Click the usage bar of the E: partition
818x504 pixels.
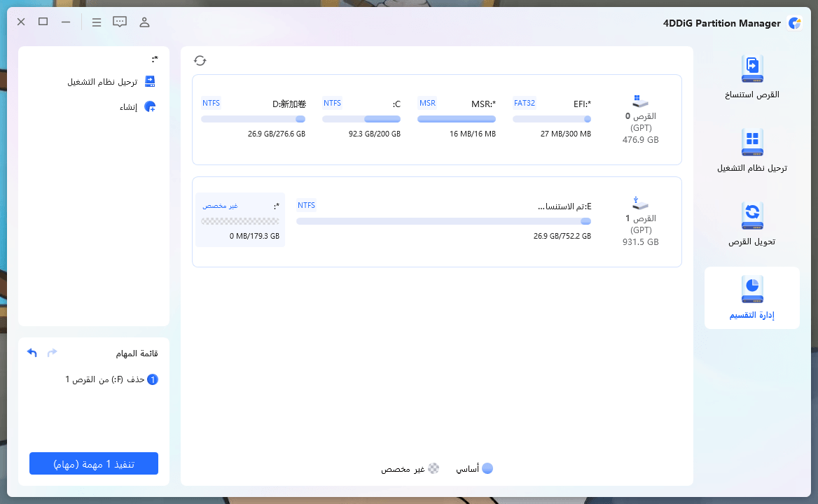pos(443,221)
